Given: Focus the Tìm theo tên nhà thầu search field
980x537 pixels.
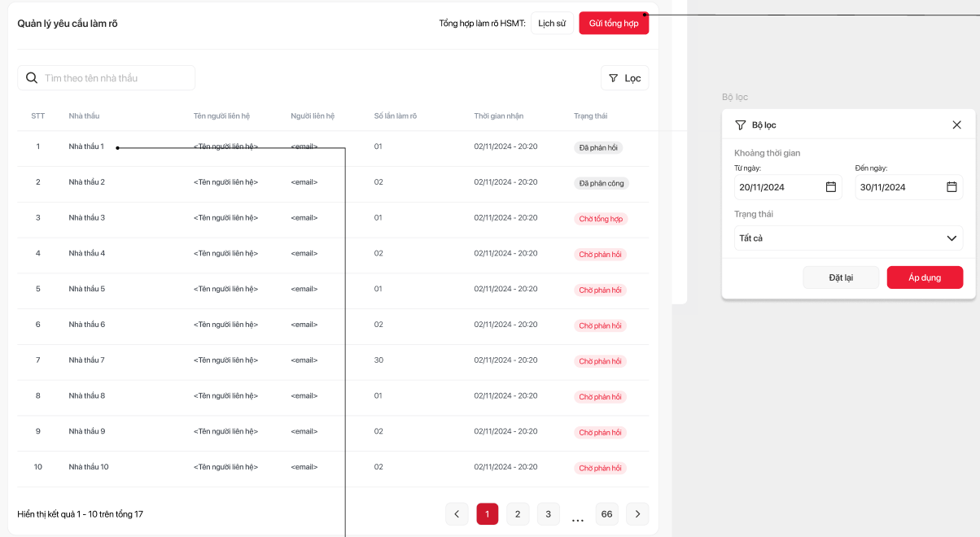Looking at the screenshot, I should point(114,78).
